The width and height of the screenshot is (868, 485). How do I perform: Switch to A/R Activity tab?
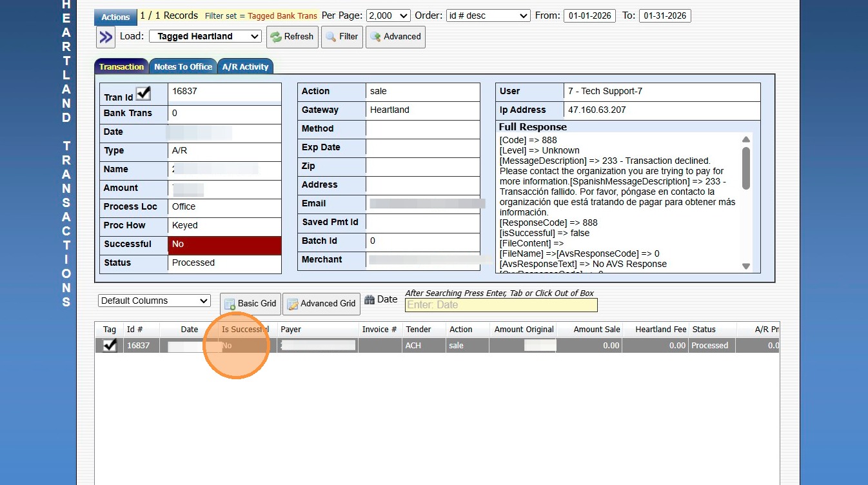[x=245, y=66]
